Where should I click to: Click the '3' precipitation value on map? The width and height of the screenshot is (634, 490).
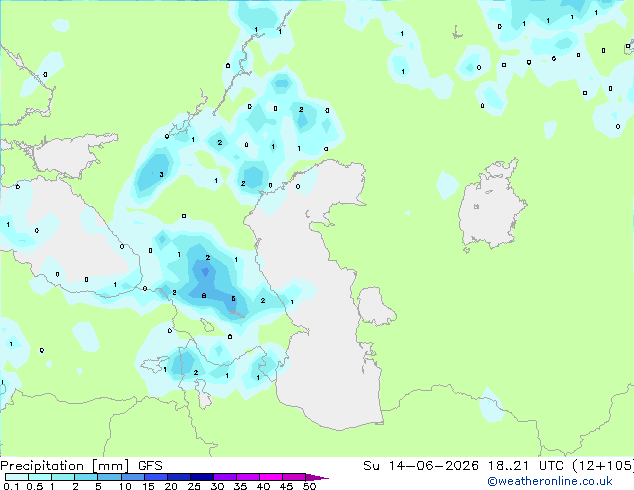click(x=161, y=175)
